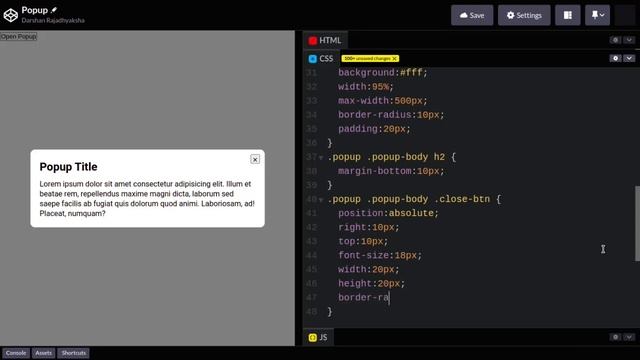Click the CodePen logo icon
This screenshot has width=640, height=360.
click(11, 15)
